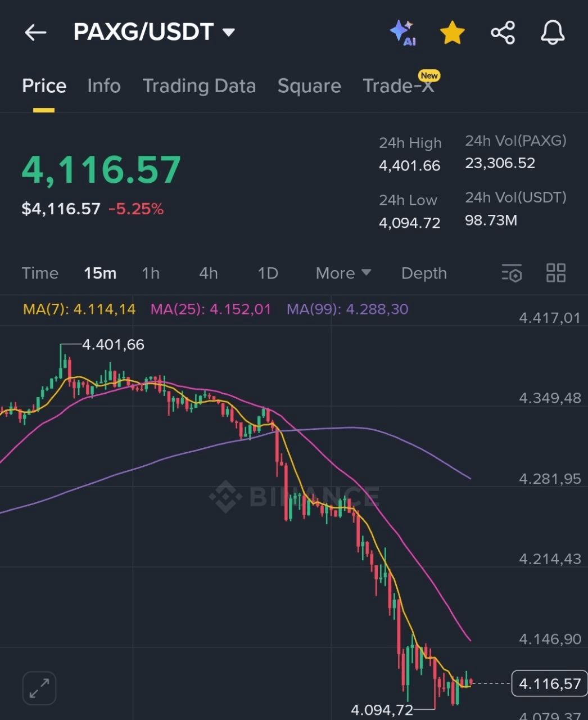
Task: Tap the current price tag 4.116,57
Action: 549,684
